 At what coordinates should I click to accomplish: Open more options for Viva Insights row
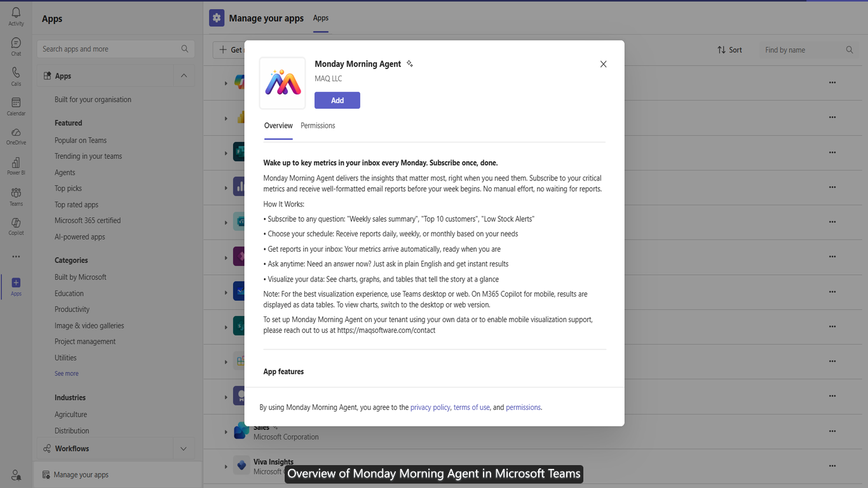tap(832, 466)
